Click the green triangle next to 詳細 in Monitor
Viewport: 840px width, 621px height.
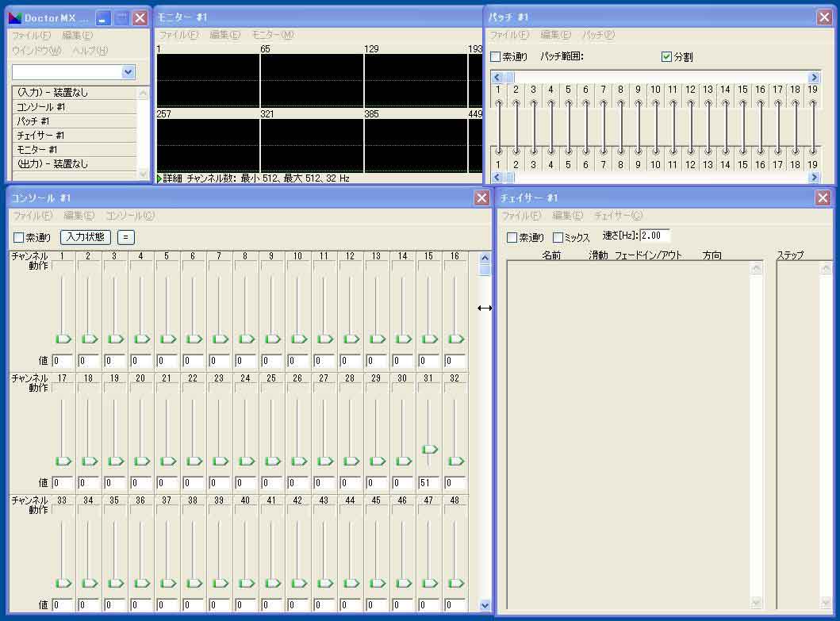pyautogui.click(x=159, y=179)
